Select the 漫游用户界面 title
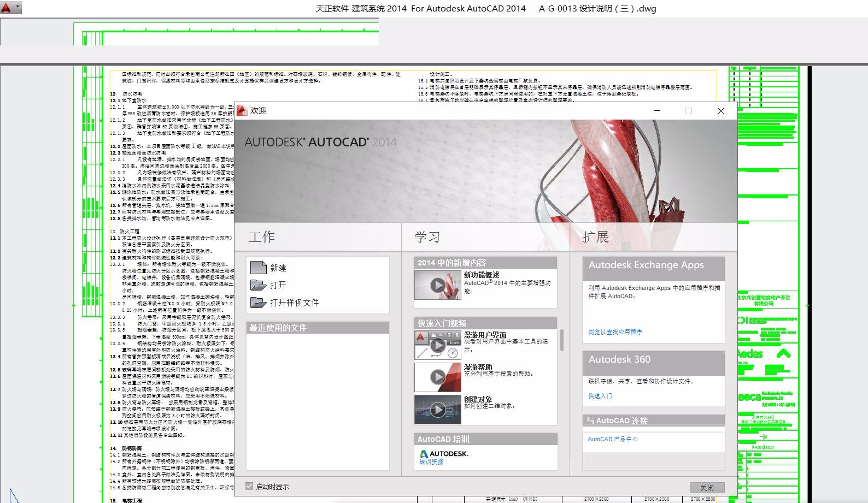The height and width of the screenshot is (503, 868). 485,335
